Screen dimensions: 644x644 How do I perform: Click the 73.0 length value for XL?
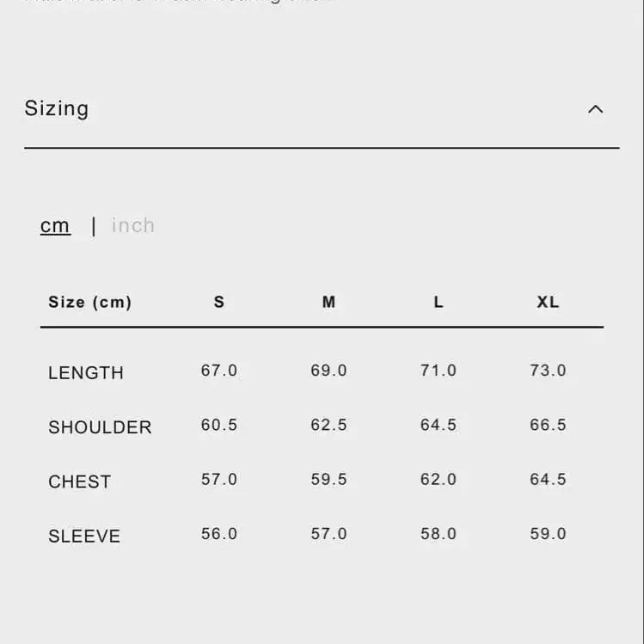(548, 371)
